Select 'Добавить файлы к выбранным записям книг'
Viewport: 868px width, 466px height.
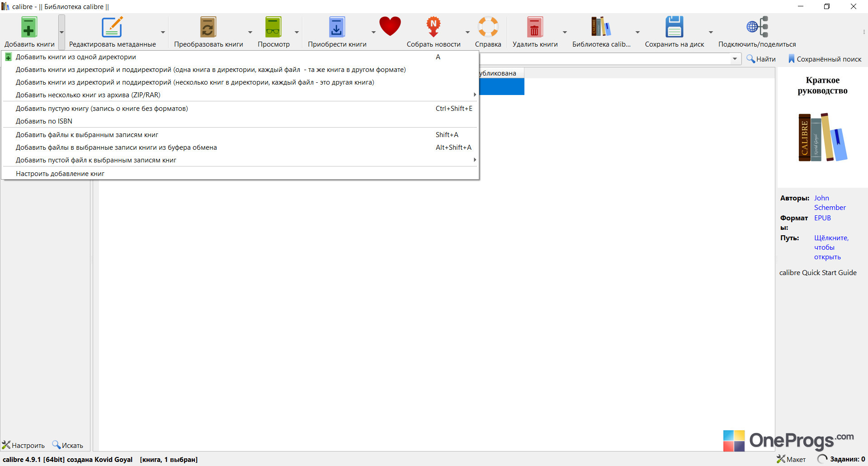[240, 135]
